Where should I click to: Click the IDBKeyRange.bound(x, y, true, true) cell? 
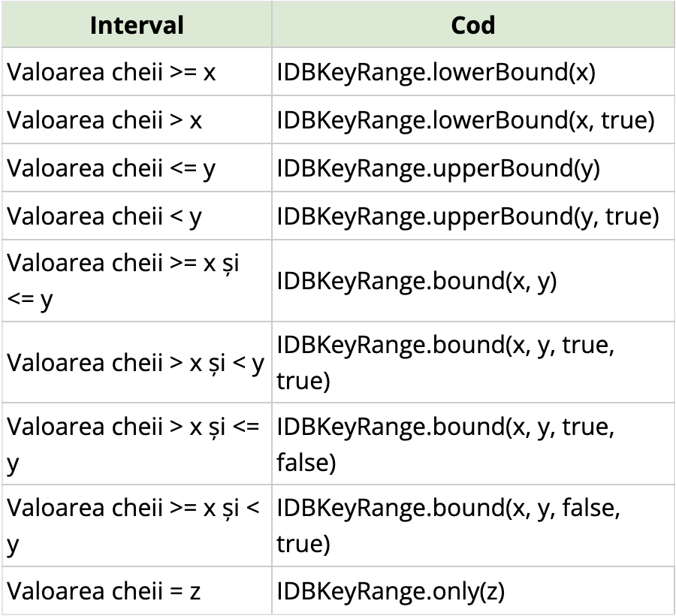[x=473, y=362]
